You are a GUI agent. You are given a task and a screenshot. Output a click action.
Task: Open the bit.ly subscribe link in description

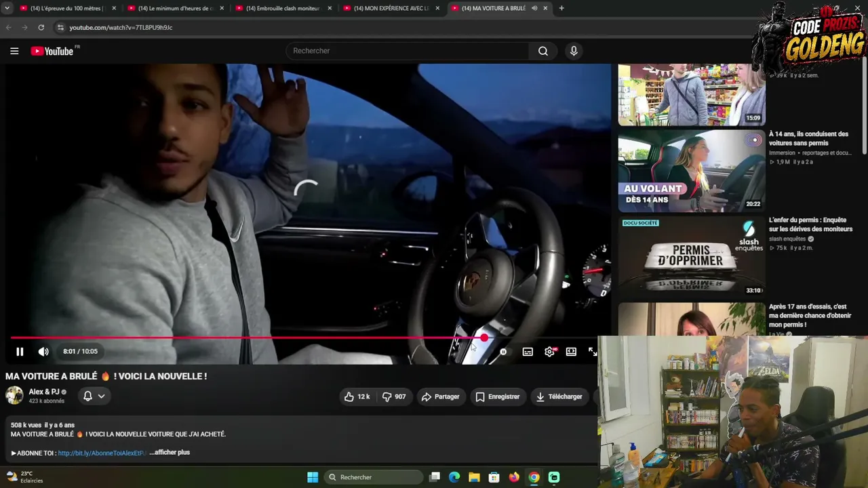[102, 453]
